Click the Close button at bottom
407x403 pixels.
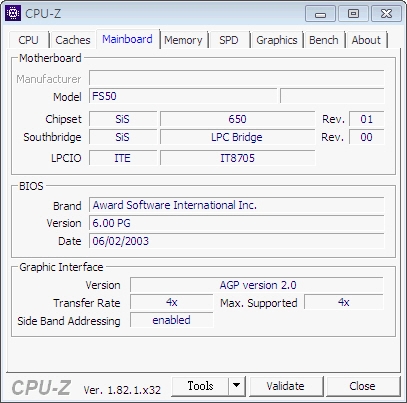click(x=363, y=386)
